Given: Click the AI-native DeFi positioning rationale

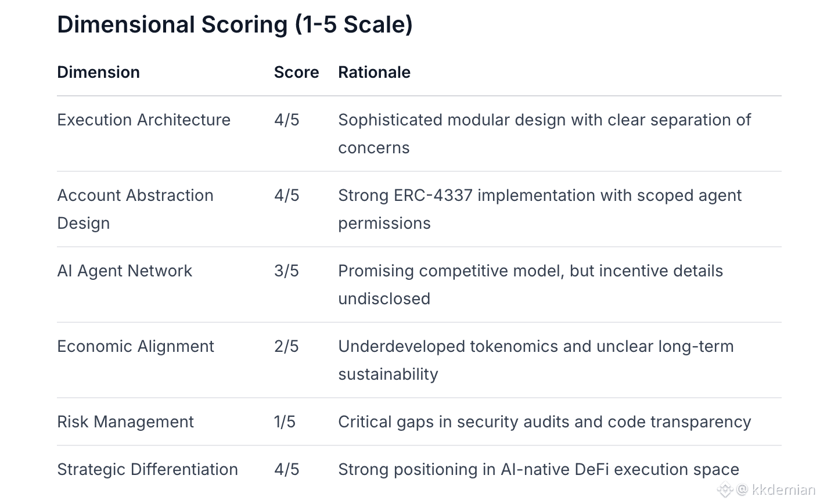Looking at the screenshot, I should pyautogui.click(x=538, y=469).
